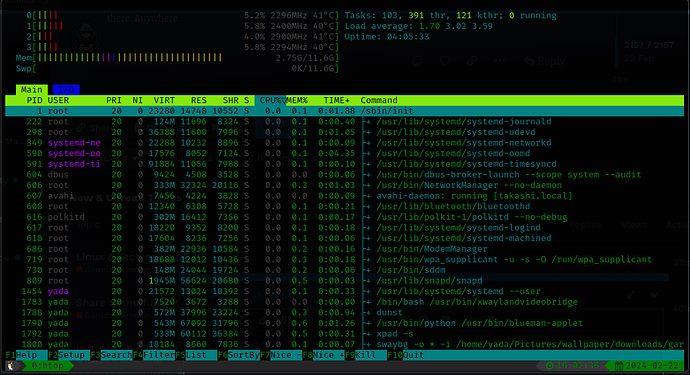Image resolution: width=690 pixels, height=375 pixels.
Task: Click the Tasks: 103 summary line
Action: (451, 15)
